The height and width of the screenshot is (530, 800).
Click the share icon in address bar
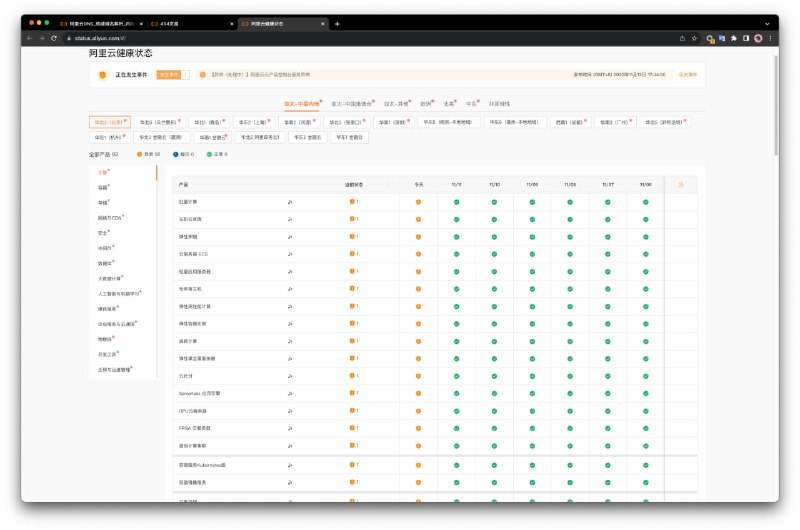(682, 38)
